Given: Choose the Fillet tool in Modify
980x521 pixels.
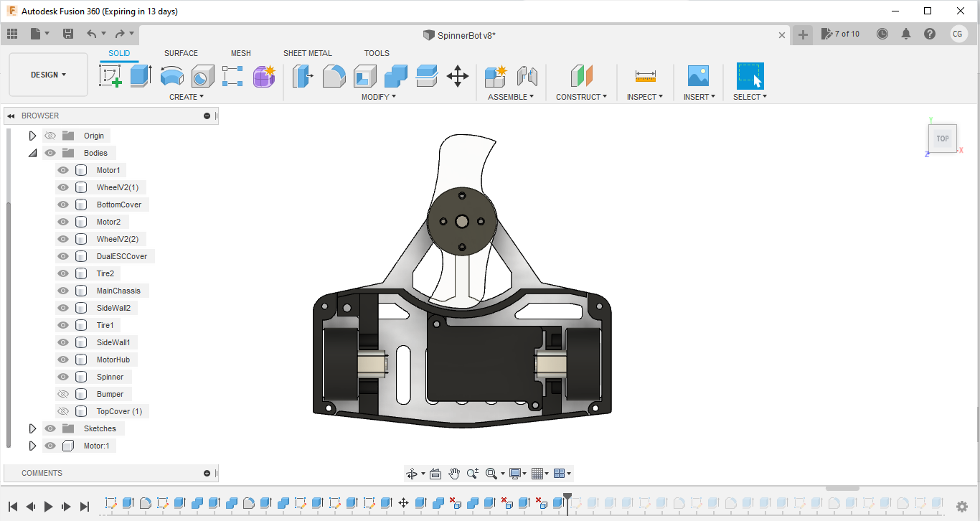Looking at the screenshot, I should pos(334,75).
